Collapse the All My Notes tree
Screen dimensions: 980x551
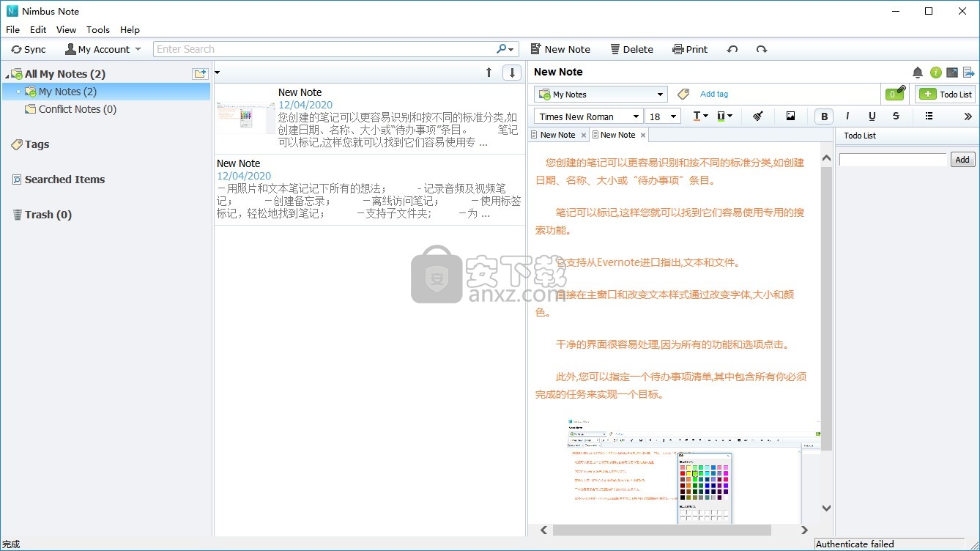(7, 75)
